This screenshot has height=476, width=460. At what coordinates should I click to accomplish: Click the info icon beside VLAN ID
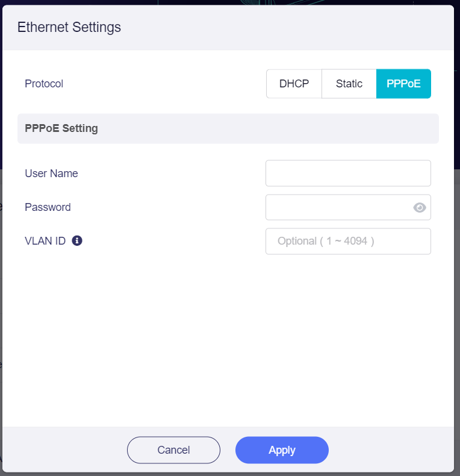coord(77,241)
